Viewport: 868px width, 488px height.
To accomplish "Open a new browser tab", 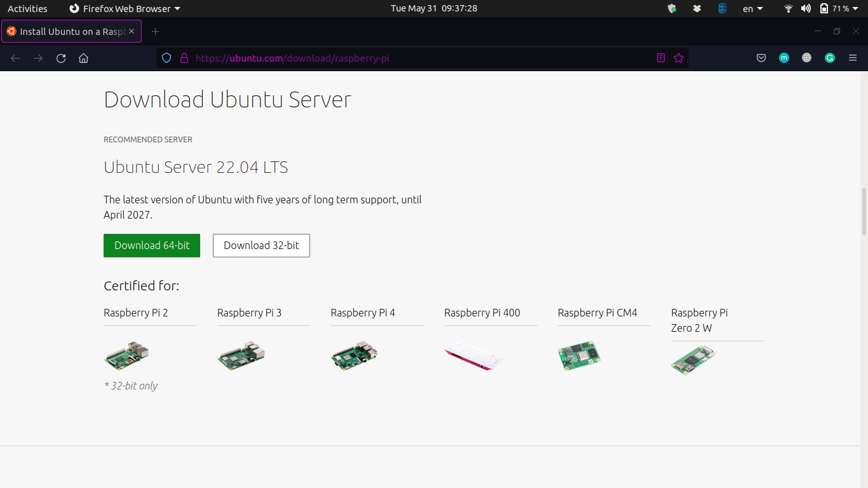I will pos(156,30).
